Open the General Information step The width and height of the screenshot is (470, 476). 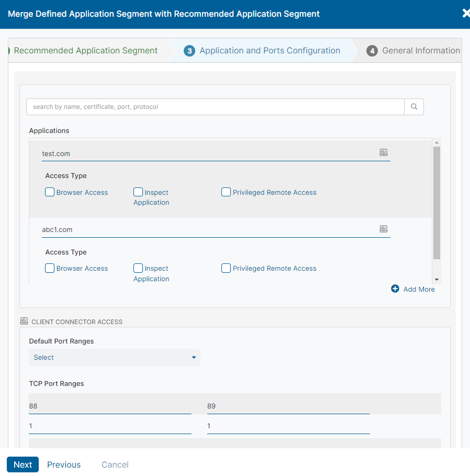[x=421, y=51]
